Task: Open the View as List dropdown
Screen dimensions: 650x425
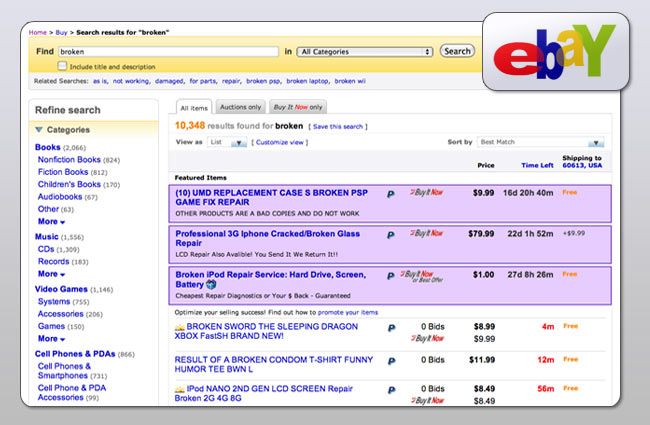Action: [227, 142]
